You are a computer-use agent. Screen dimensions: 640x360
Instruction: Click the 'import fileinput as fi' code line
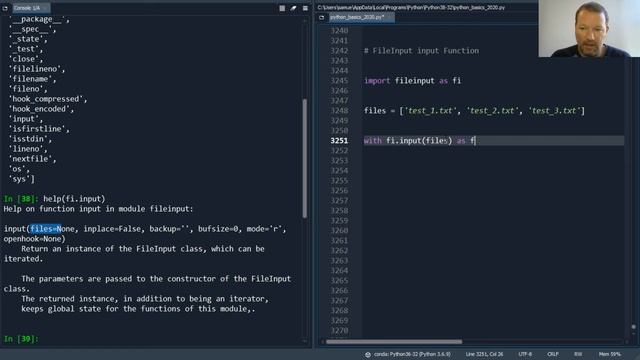click(412, 81)
